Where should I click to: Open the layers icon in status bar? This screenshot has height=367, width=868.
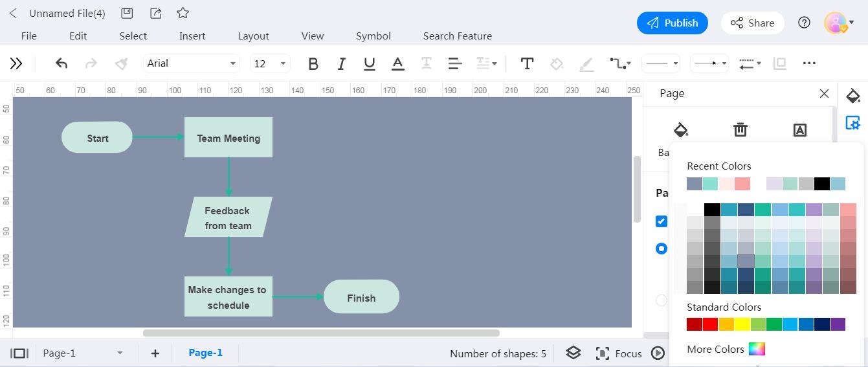573,353
